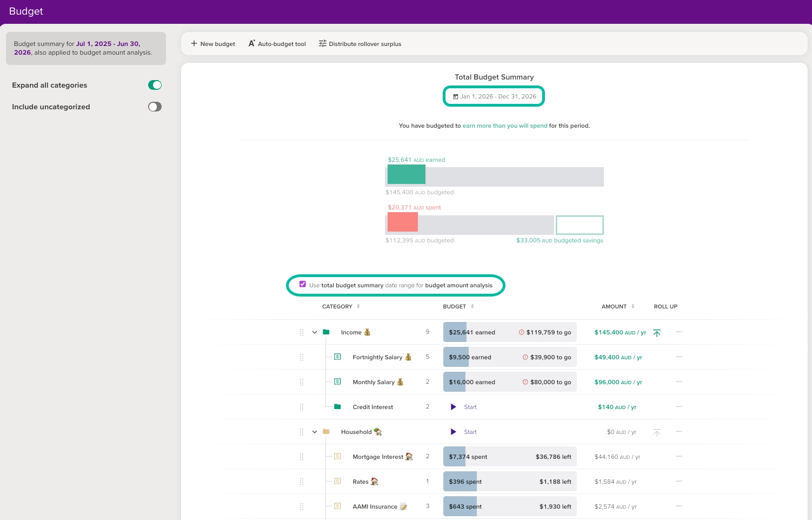Click the AAMI Insurance spent progress bar
This screenshot has height=520, width=812.
pos(510,506)
